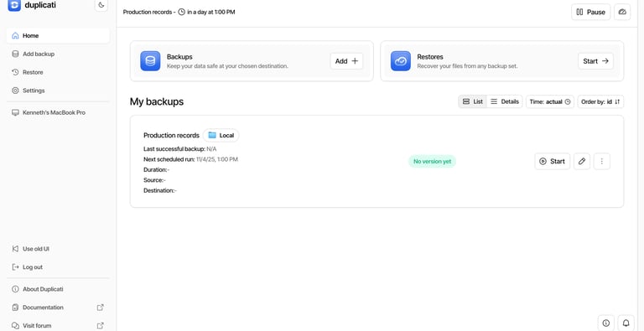Viewport: 644px width, 331px height.
Task: Click the About Duplicati info icon
Action: click(15, 289)
